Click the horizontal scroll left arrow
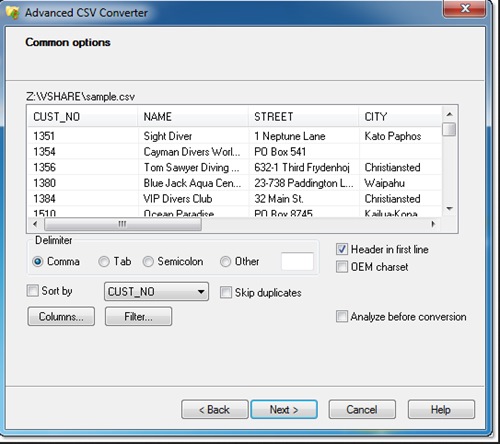This screenshot has height=444, width=500. (36, 224)
